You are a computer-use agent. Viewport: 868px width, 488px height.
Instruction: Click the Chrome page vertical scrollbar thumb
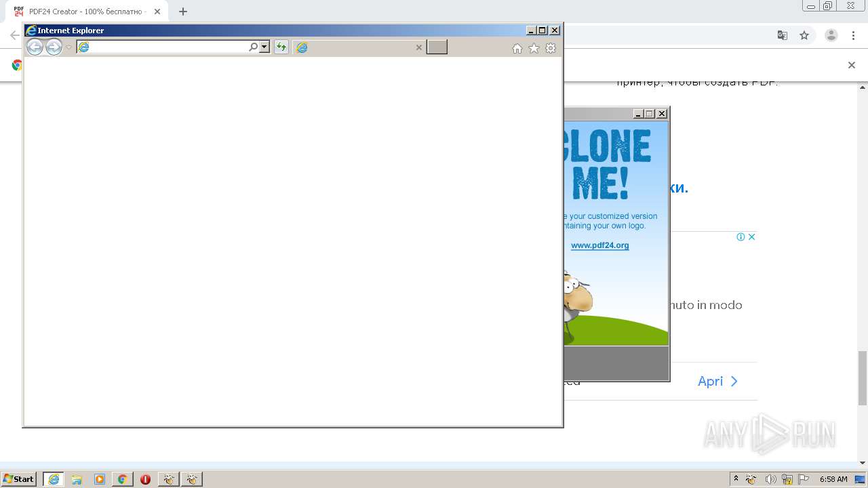tap(863, 378)
